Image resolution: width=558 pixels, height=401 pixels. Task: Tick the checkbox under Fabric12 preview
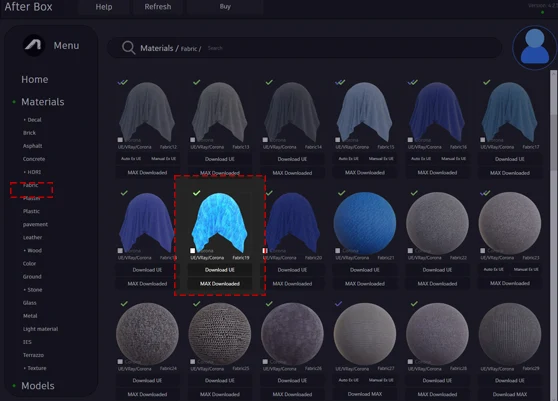[120, 140]
